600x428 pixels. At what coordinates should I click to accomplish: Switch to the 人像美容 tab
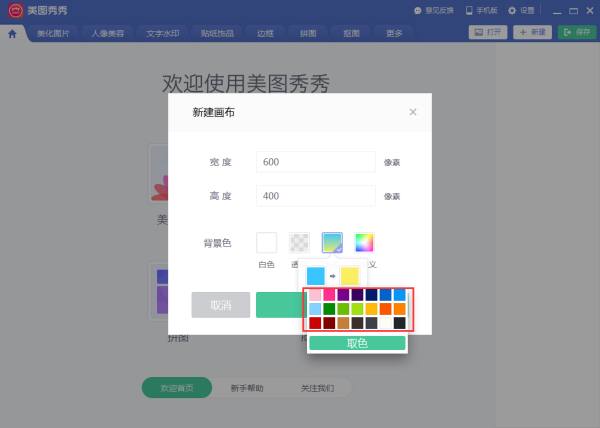click(108, 34)
